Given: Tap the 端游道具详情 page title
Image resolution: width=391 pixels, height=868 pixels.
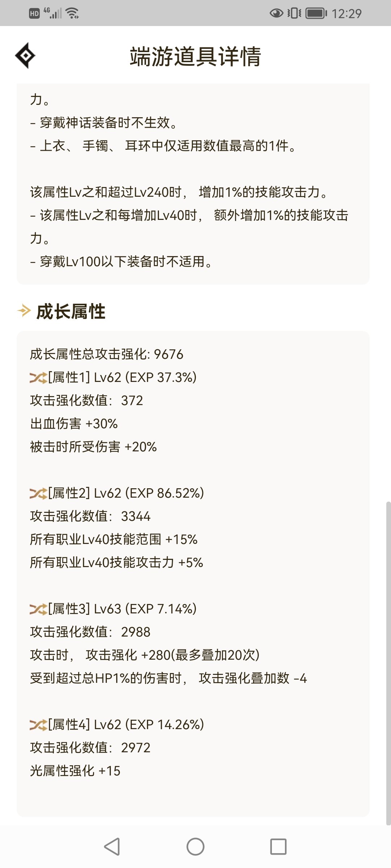Looking at the screenshot, I should [x=195, y=56].
